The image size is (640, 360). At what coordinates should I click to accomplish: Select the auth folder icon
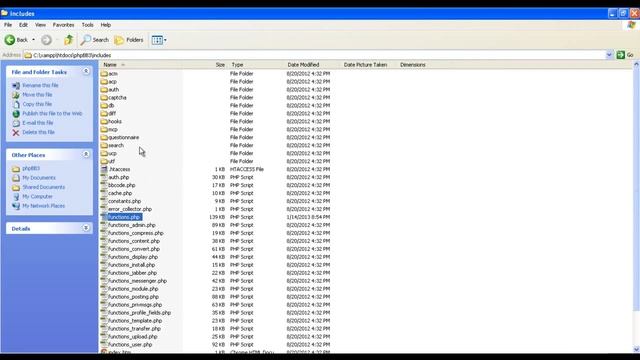[104, 89]
